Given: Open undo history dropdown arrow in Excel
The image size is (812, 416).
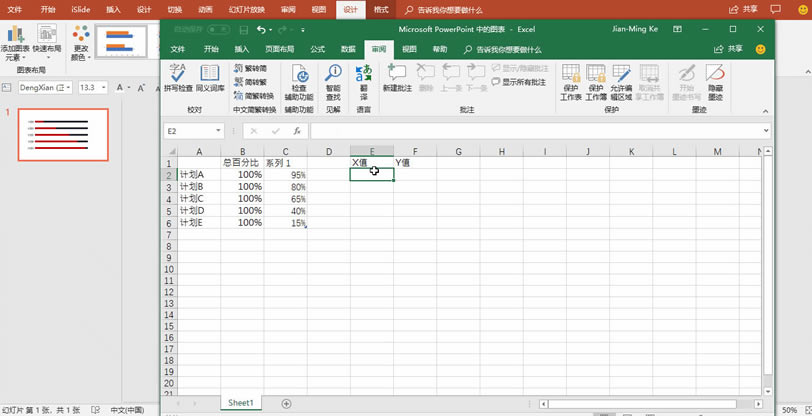Looking at the screenshot, I should tap(271, 30).
